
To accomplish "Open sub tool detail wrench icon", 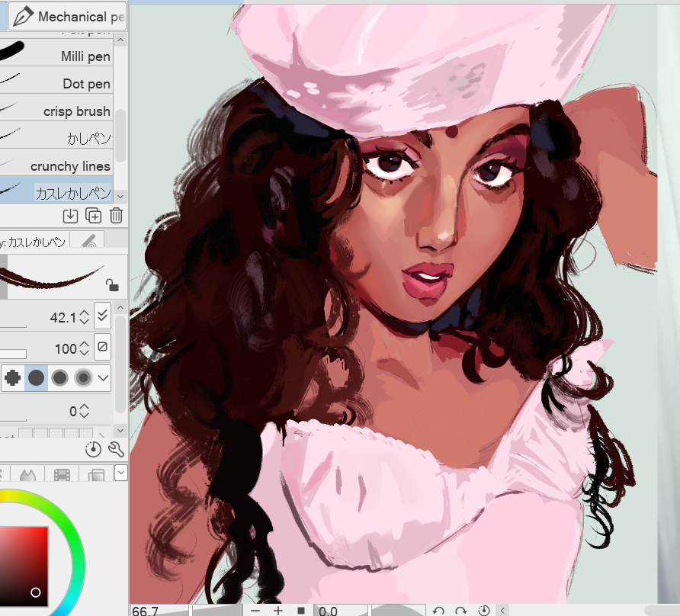I will pyautogui.click(x=116, y=449).
